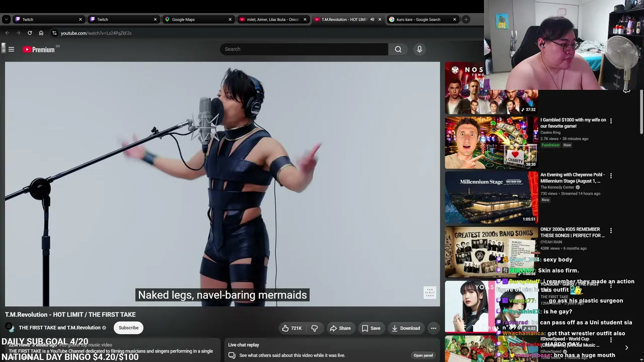
Task: Close the kuro kare Google Search tab
Action: pyautogui.click(x=454, y=20)
